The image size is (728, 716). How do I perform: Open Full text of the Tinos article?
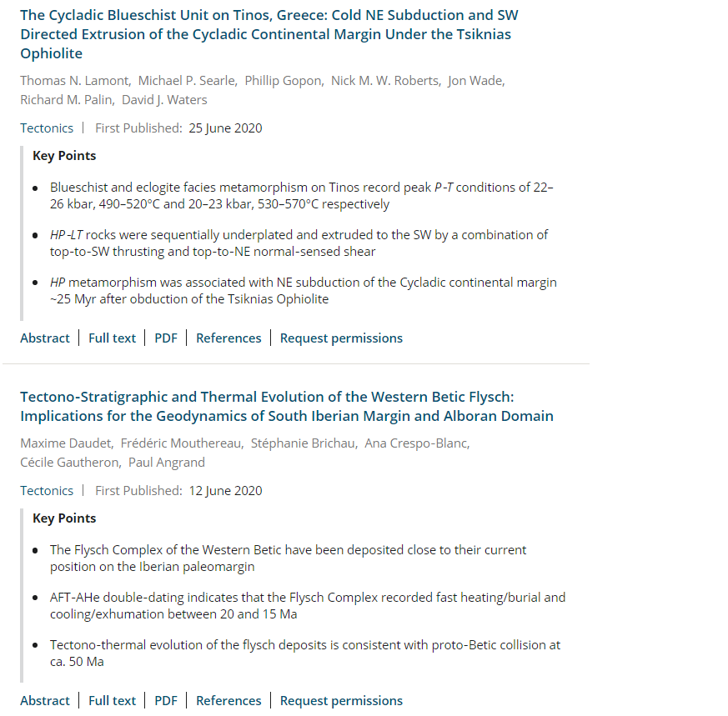coord(112,338)
